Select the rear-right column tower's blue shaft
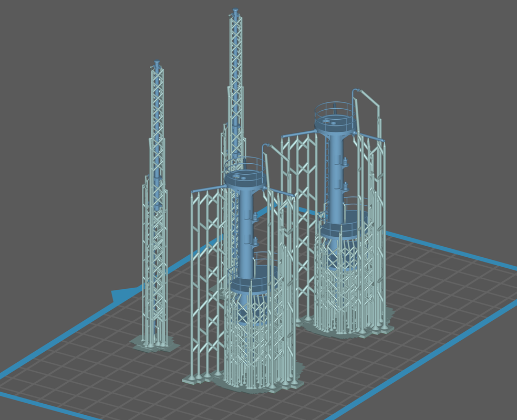This screenshot has height=420, width=517. [335, 178]
